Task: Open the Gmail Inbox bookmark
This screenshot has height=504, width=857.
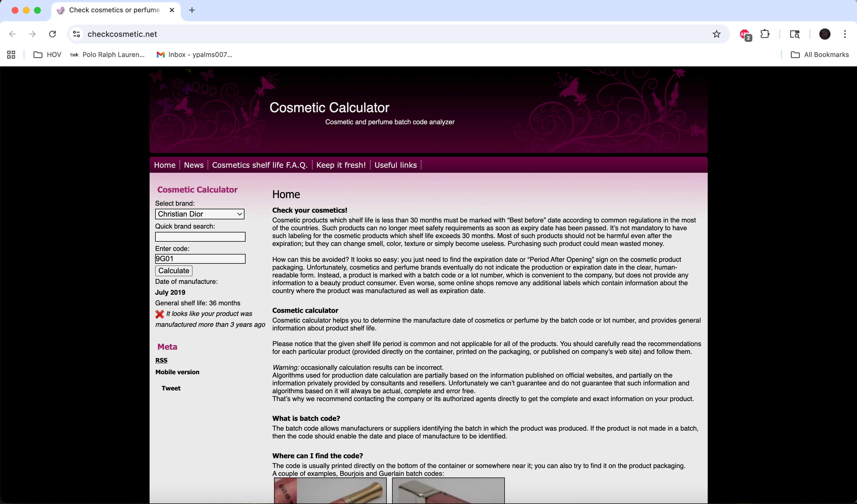Action: point(195,55)
